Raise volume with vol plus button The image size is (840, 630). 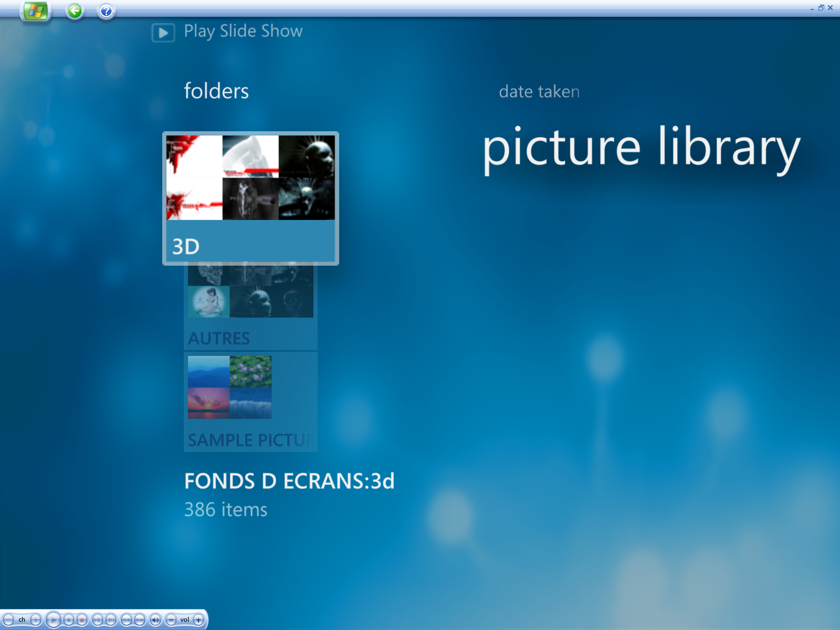(x=198, y=620)
